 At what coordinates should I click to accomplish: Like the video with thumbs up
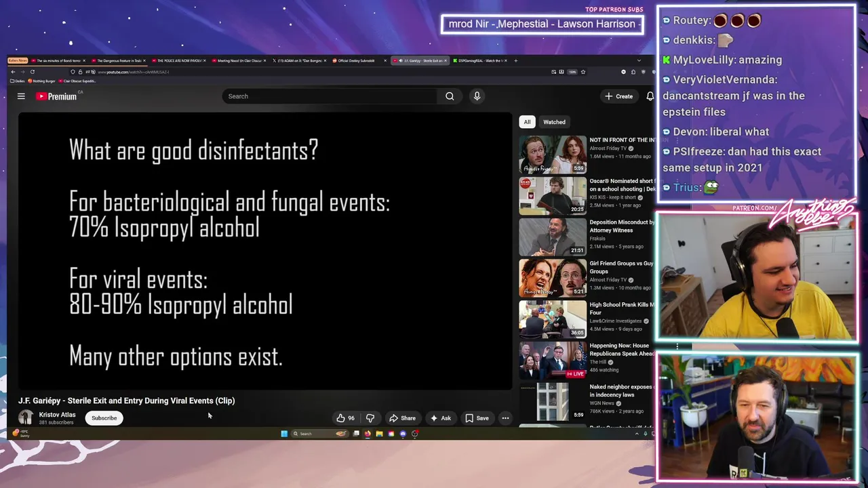[x=346, y=418]
